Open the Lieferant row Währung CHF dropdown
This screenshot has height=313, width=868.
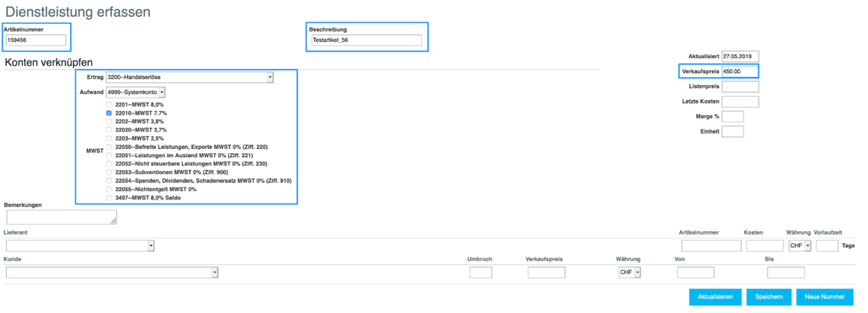coord(800,246)
